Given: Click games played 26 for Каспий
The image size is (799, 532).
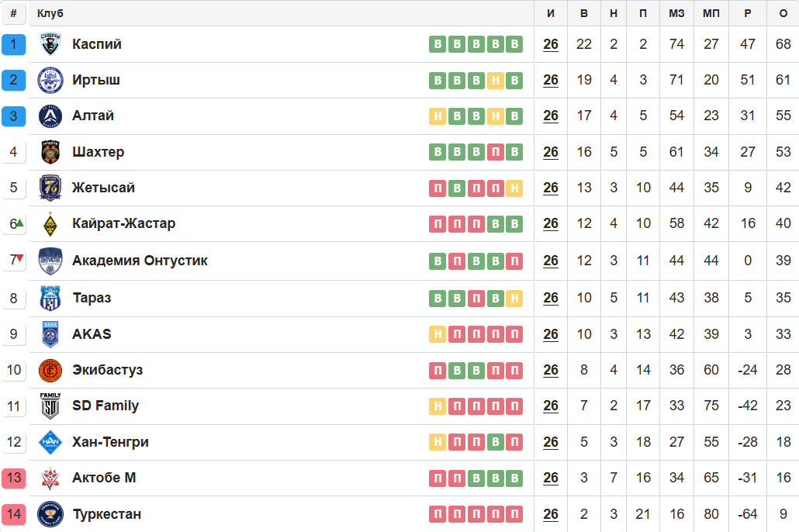Looking at the screenshot, I should [x=551, y=44].
